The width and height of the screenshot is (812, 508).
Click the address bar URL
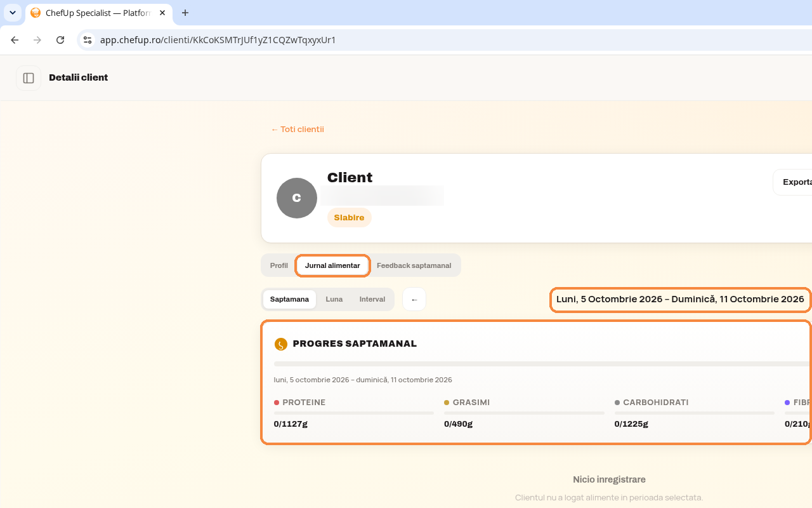[218, 40]
